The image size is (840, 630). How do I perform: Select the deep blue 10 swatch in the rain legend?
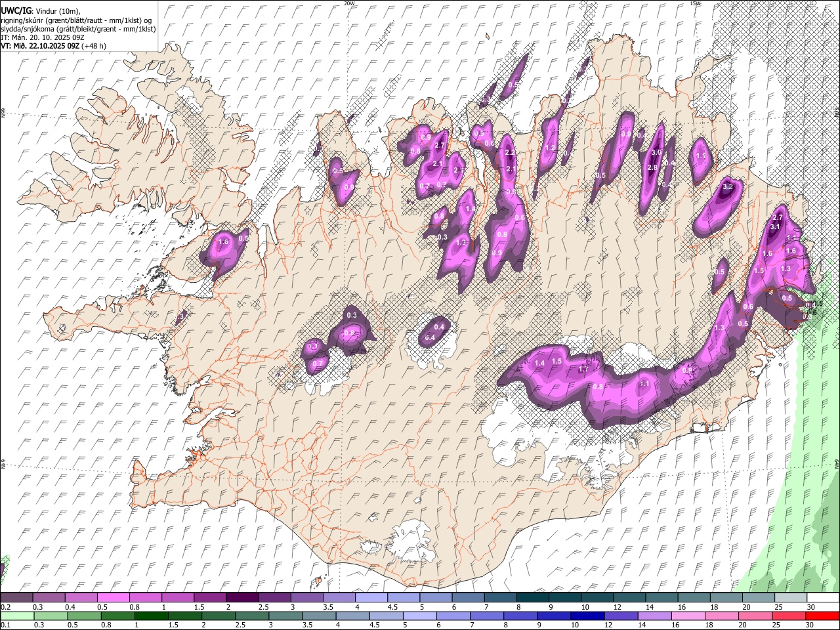587,616
